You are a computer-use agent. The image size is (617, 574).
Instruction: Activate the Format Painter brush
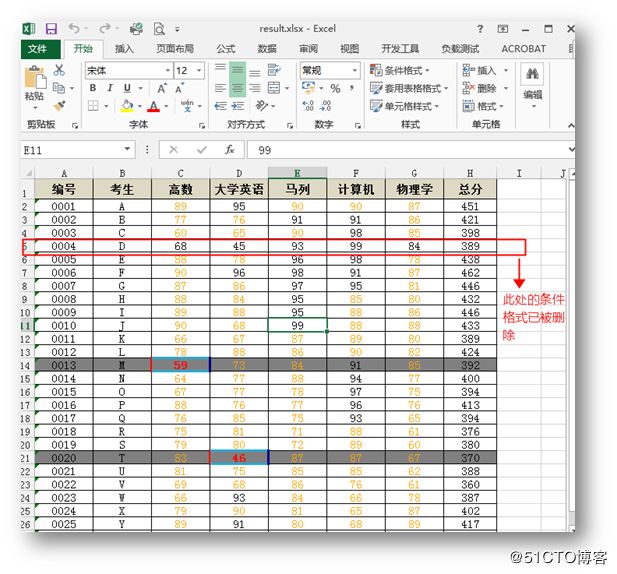[60, 105]
